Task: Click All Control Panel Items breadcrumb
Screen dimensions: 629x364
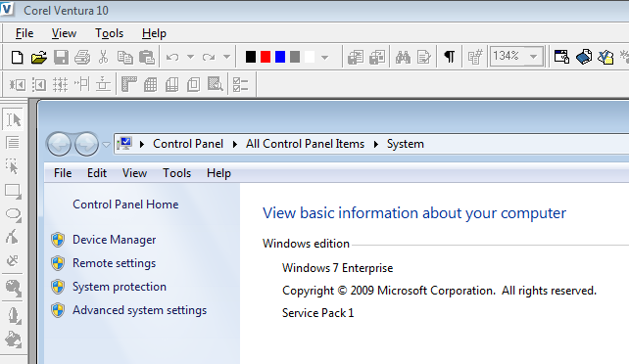Action: coord(305,144)
